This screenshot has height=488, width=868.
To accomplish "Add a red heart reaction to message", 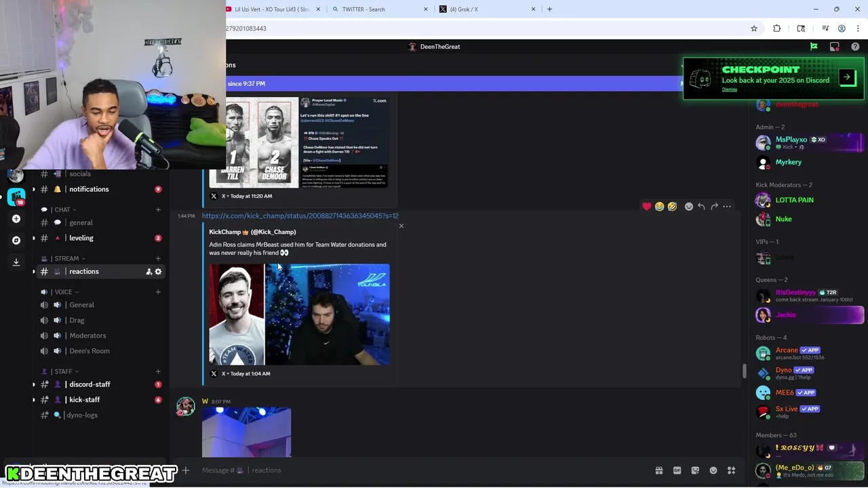I will pos(647,206).
